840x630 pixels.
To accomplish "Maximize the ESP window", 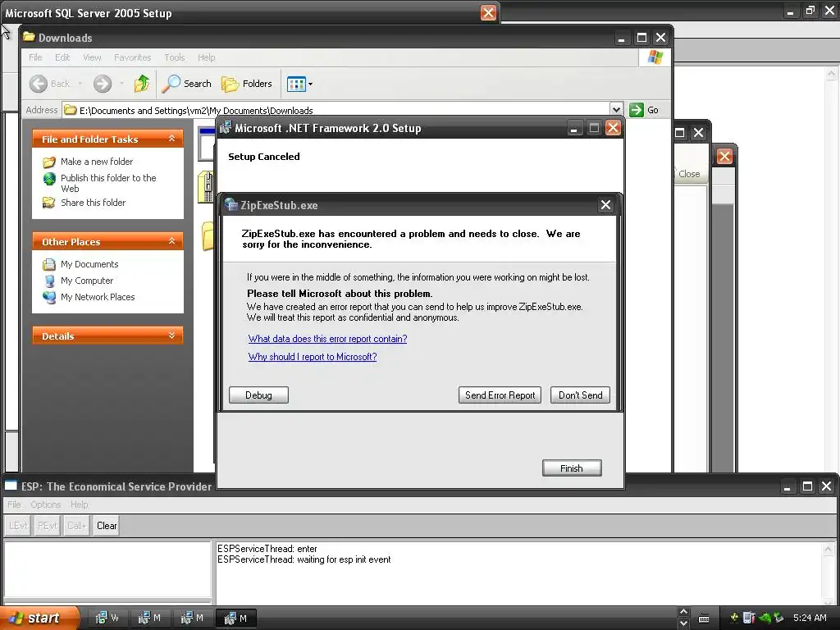I will 807,486.
